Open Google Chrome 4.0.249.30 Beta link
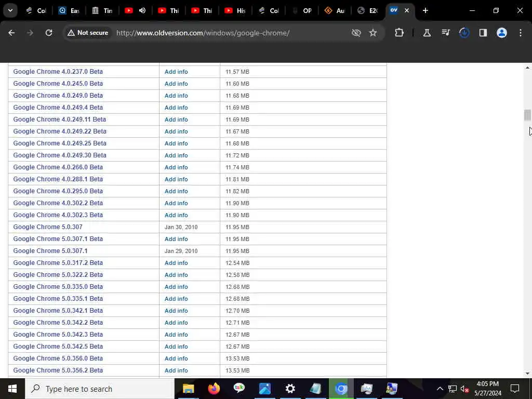The height and width of the screenshot is (399, 532). click(x=60, y=155)
